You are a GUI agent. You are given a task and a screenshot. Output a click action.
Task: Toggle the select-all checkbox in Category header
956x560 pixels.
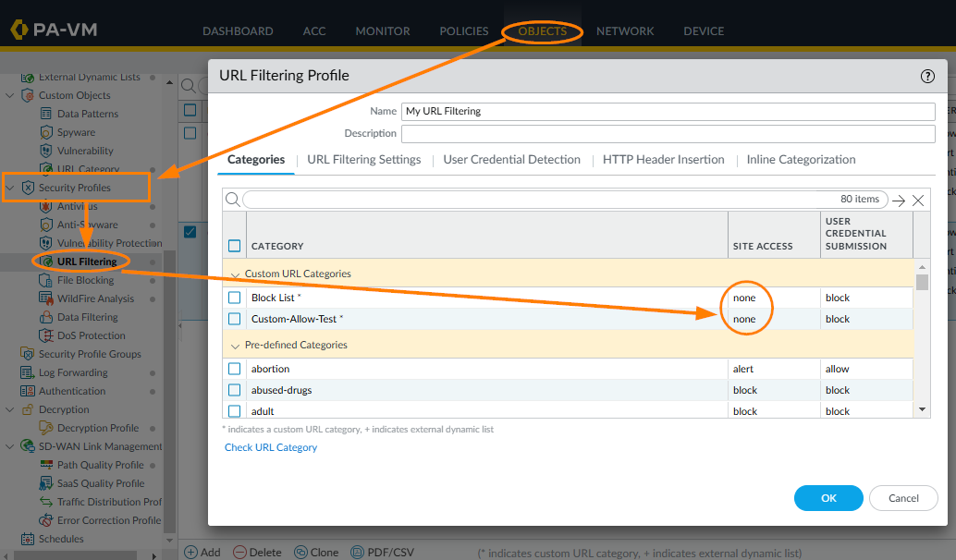pyautogui.click(x=235, y=246)
